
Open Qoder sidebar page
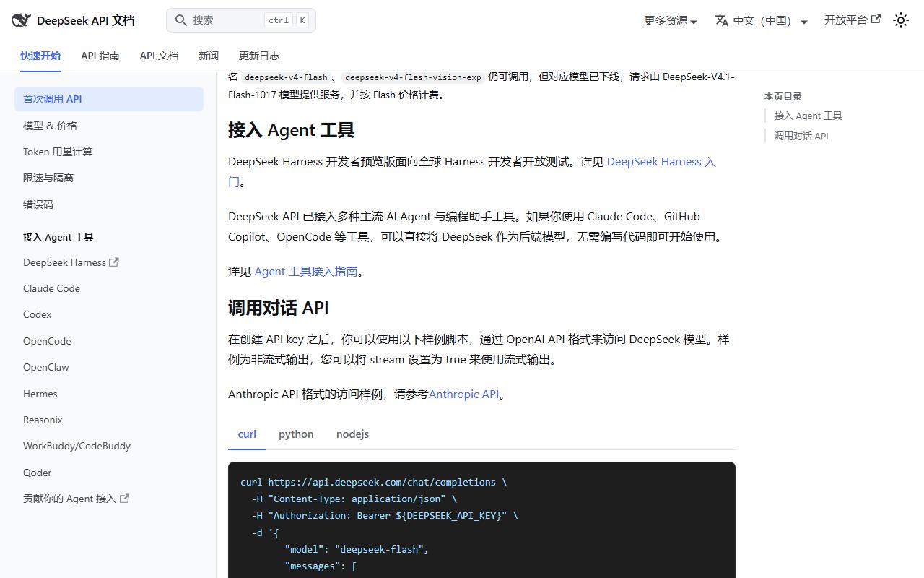109,473
